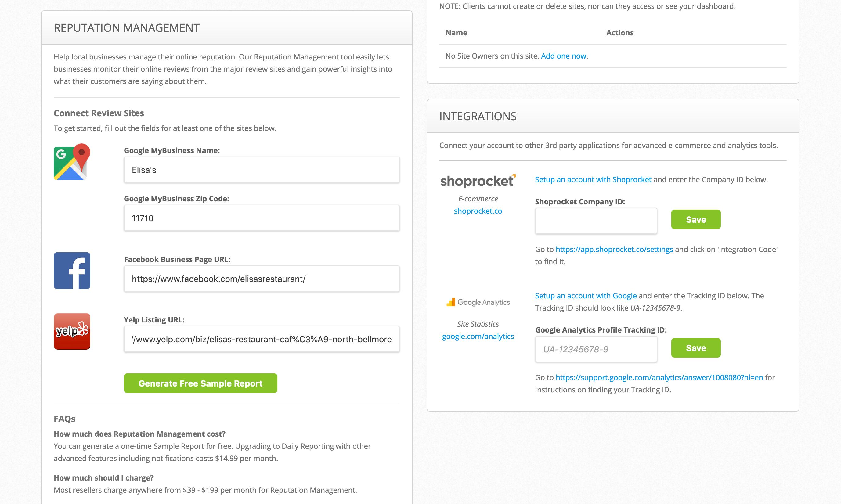Visit the shoprocket.co link
841x504 pixels.
coord(478,211)
